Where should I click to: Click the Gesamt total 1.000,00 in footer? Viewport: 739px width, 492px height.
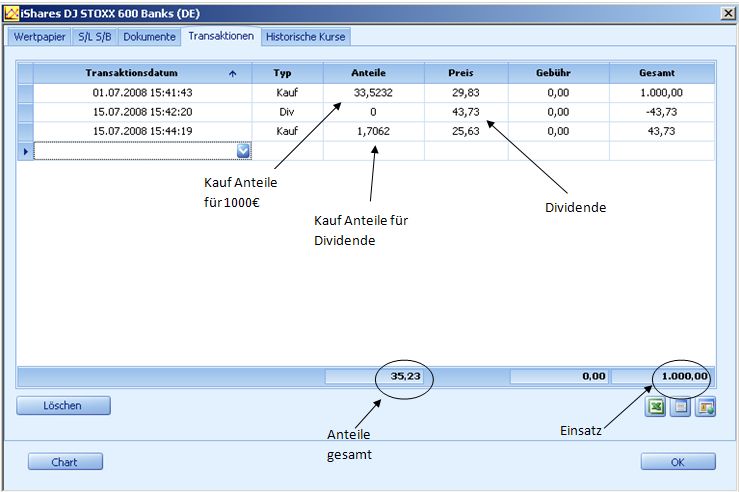click(661, 376)
